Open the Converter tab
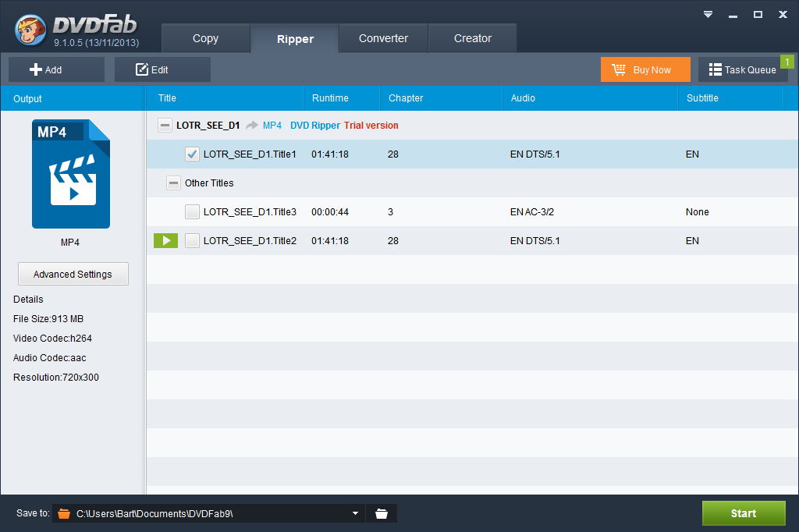This screenshot has width=799, height=532. [x=383, y=38]
